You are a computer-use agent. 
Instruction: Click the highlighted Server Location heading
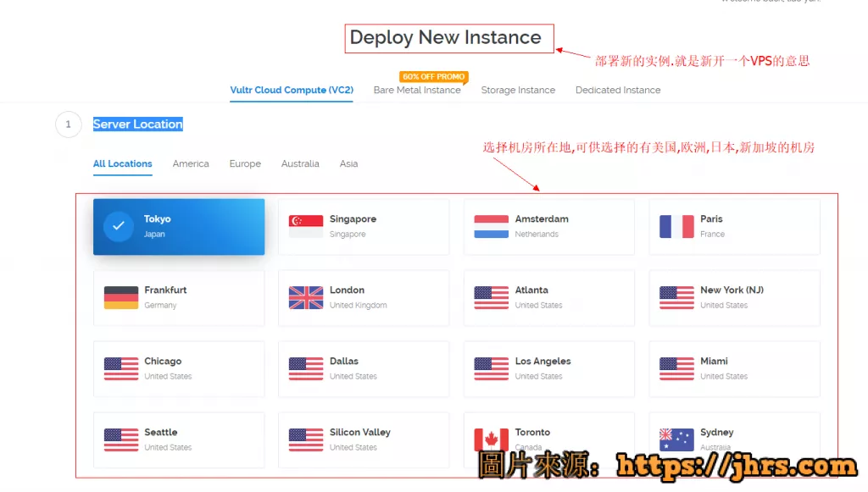tap(138, 124)
